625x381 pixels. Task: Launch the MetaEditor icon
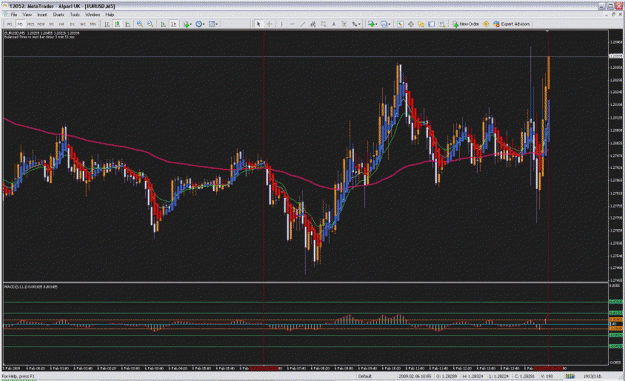(x=486, y=24)
